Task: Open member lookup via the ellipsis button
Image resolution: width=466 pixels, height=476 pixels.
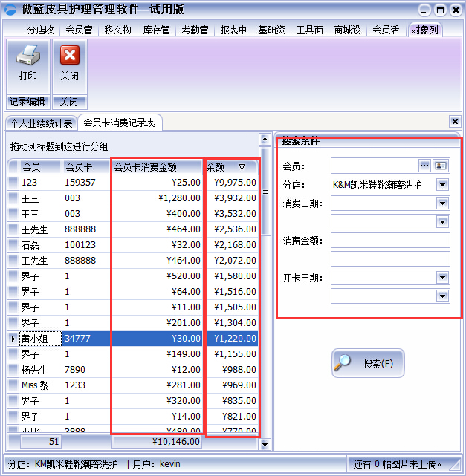Action: click(424, 166)
